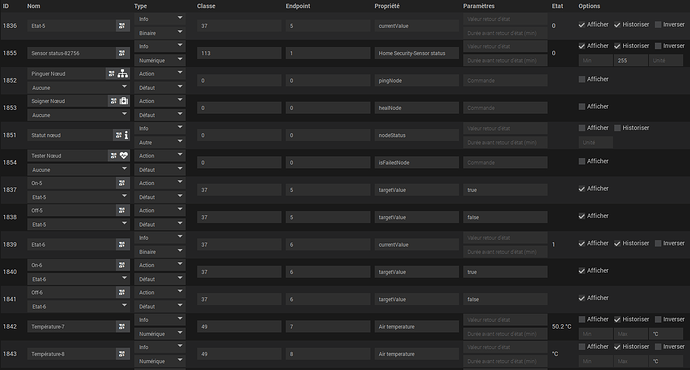Viewport: 690px width, 370px height.
Task: Click the Classe field for Température-8
Action: point(239,354)
